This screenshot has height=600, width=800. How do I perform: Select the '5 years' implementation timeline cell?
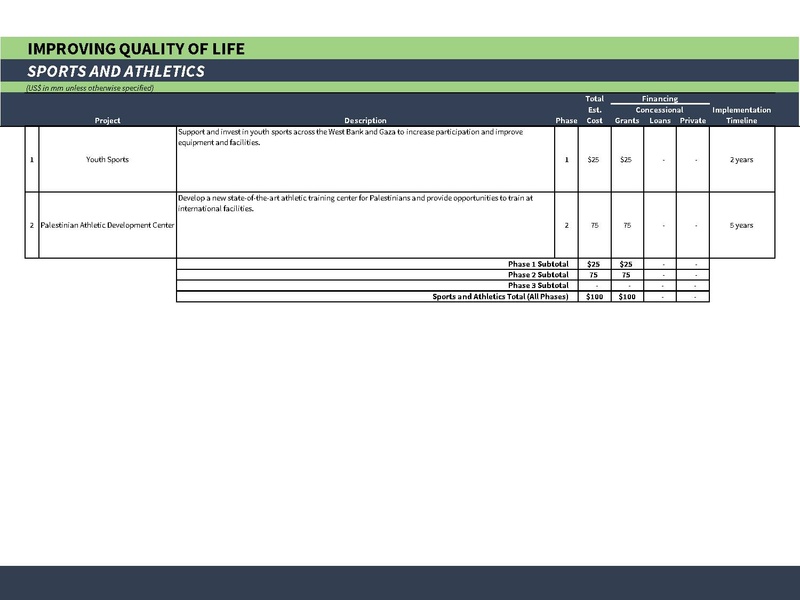pyautogui.click(x=741, y=226)
